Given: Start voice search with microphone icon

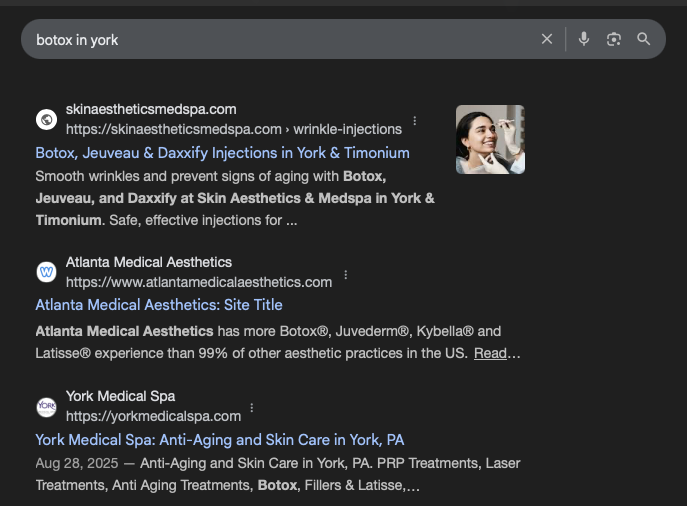Looking at the screenshot, I should tap(584, 39).
